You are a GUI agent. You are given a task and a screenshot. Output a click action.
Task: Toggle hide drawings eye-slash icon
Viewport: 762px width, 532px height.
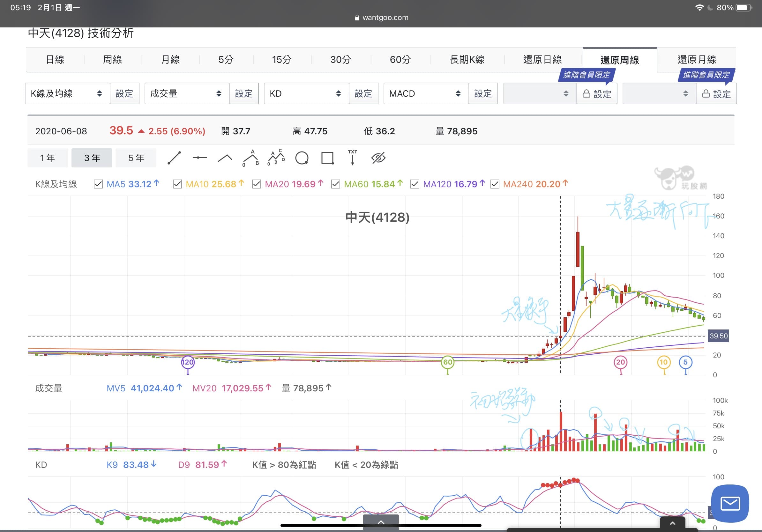(x=378, y=158)
